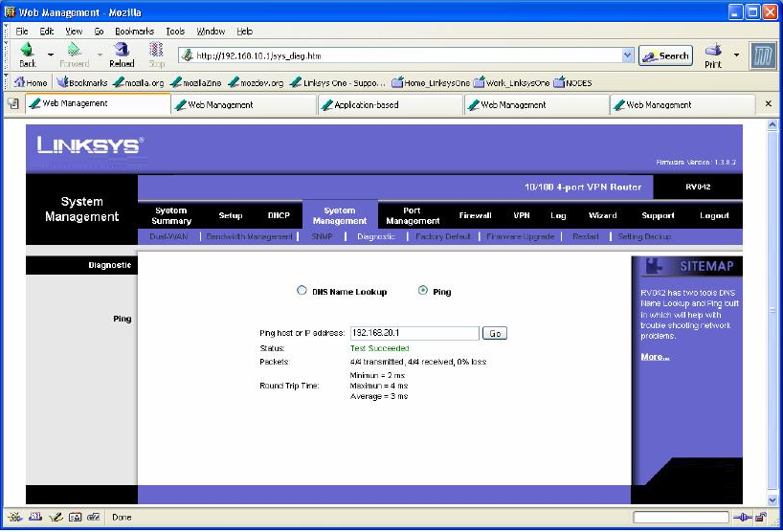This screenshot has width=783, height=532.
Task: Open the URL bar history dropdown
Action: (x=627, y=55)
